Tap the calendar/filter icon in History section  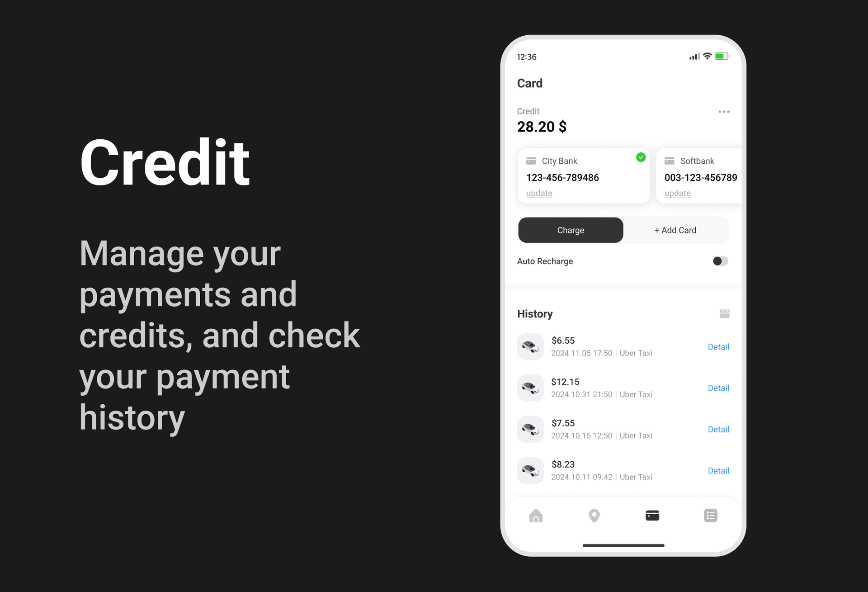click(x=723, y=313)
